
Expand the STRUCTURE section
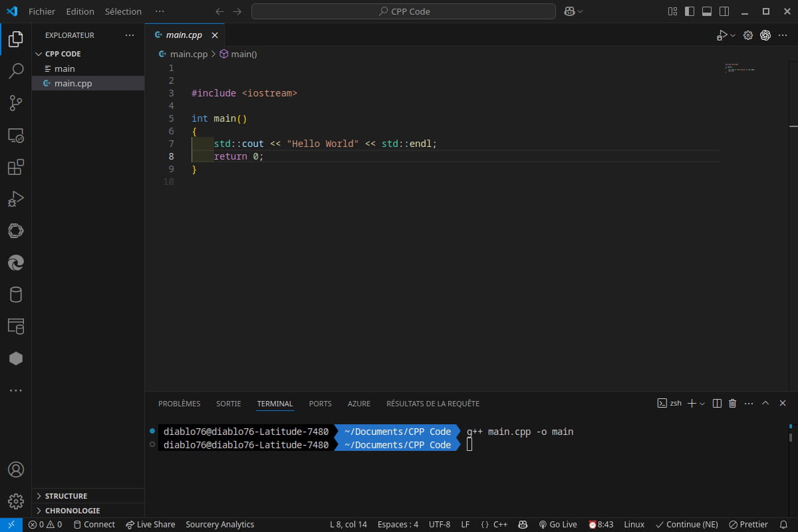pyautogui.click(x=66, y=496)
